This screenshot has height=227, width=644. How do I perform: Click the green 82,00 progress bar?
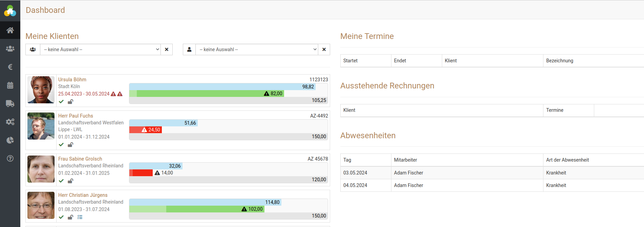[x=210, y=94]
